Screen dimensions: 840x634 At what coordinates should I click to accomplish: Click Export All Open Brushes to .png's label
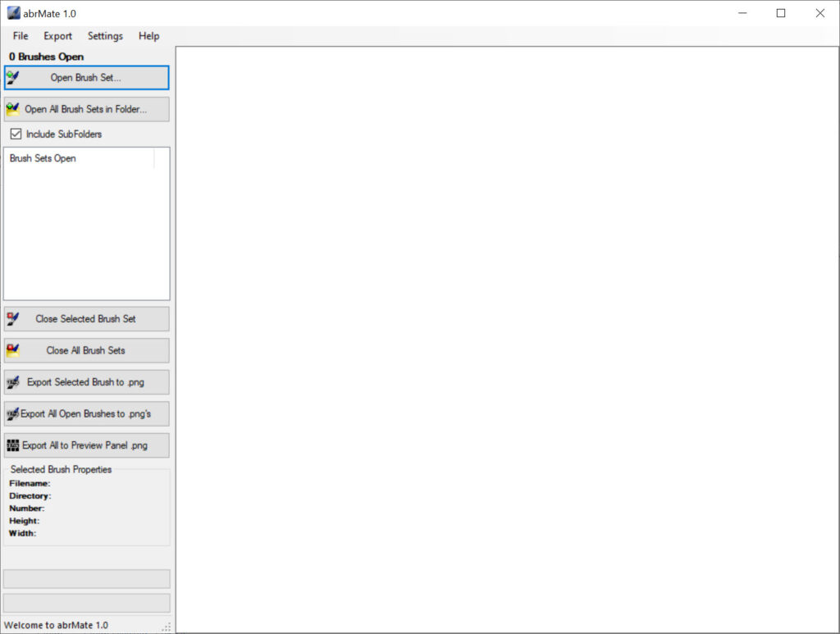85,414
